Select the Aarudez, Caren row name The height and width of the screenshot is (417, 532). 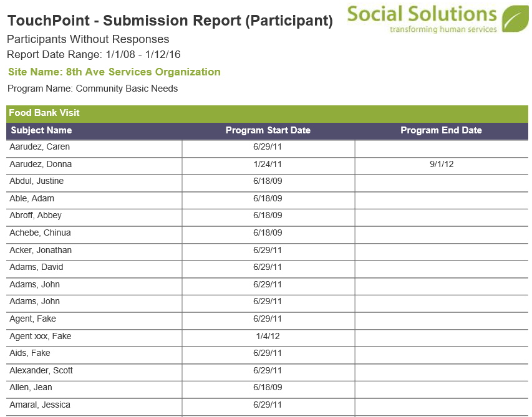40,147
